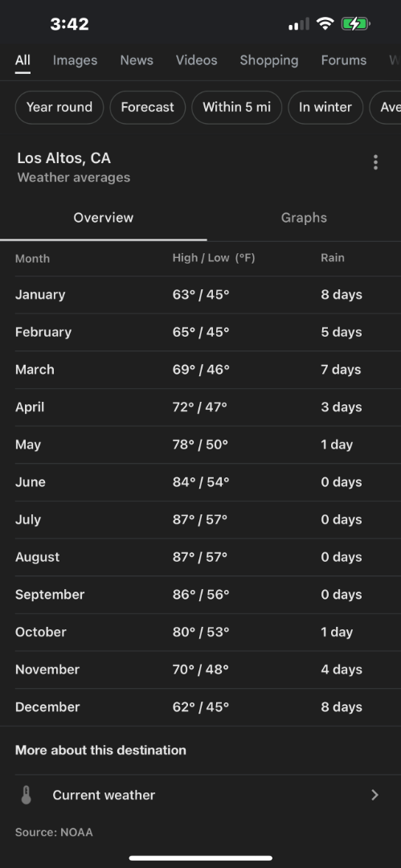Tap the cellular signal bars icon
The width and height of the screenshot is (401, 868).
tap(299, 24)
